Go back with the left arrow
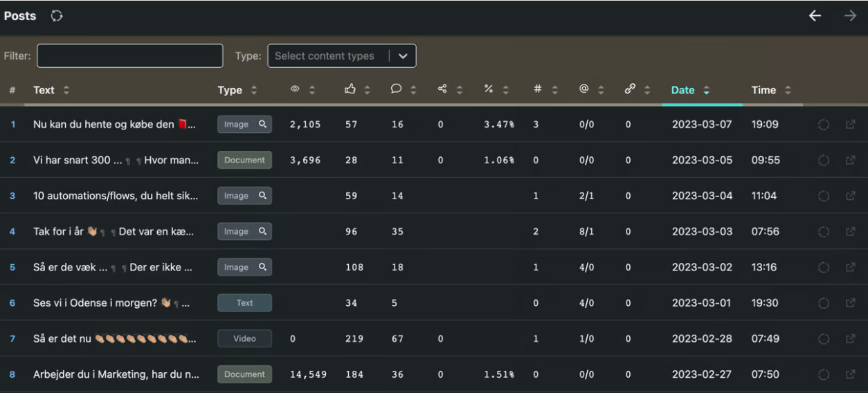The width and height of the screenshot is (868, 393). pos(815,16)
